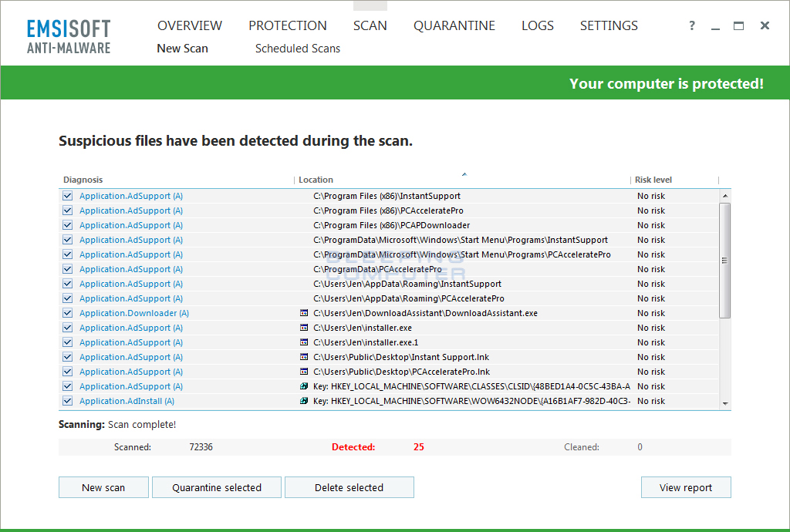The width and height of the screenshot is (790, 532).
Task: Open the Scheduled Scans section
Action: coord(298,48)
